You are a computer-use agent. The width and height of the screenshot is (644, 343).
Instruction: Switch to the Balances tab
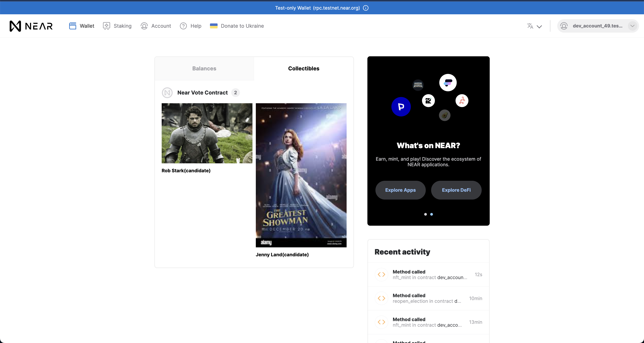point(204,68)
